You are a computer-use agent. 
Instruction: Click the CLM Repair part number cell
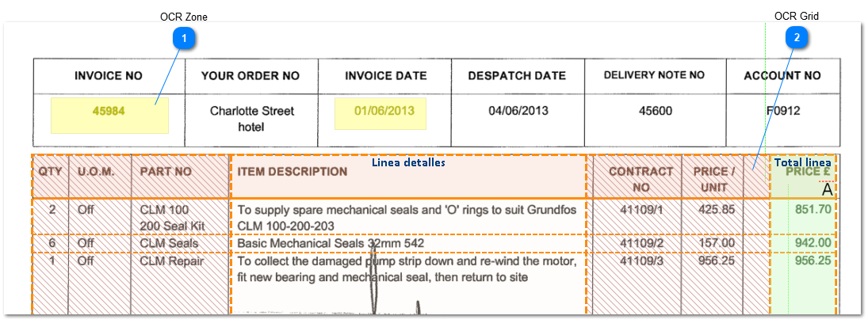172,261
